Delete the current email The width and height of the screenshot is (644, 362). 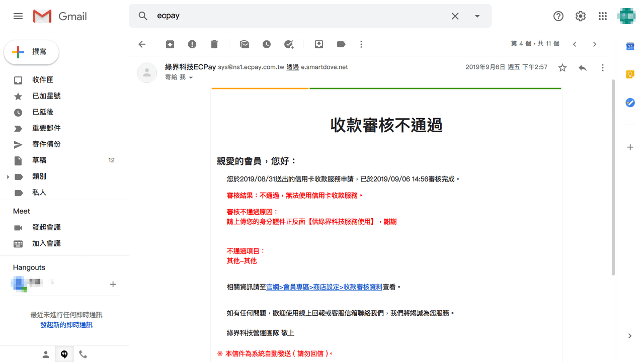(x=214, y=44)
